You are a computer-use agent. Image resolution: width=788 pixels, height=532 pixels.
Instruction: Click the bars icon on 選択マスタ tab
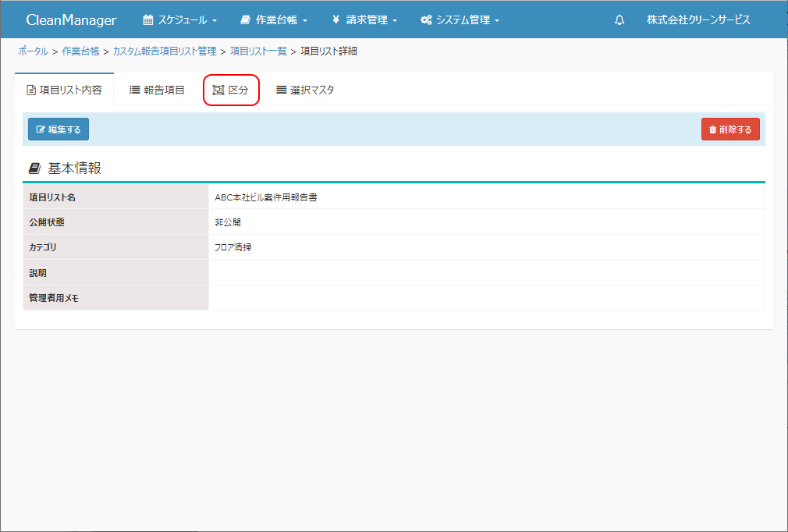click(x=282, y=90)
